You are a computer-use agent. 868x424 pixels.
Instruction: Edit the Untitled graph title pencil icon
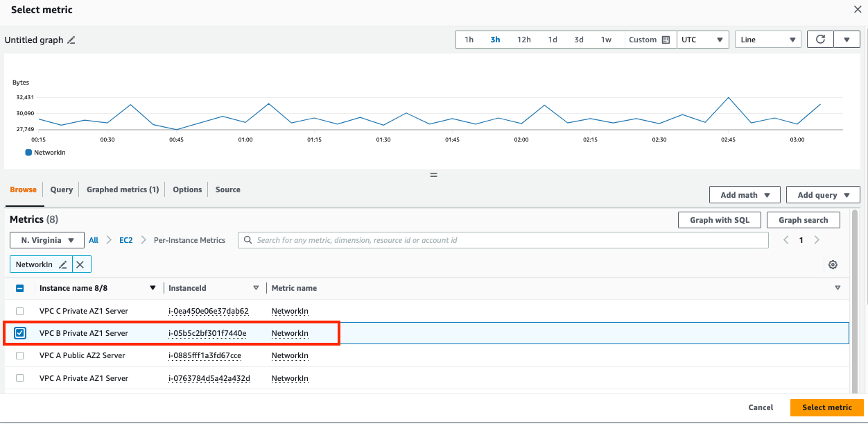click(x=71, y=40)
